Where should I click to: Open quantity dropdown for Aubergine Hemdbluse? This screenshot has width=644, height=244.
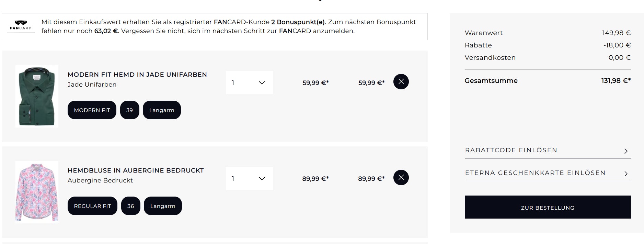[x=249, y=179]
